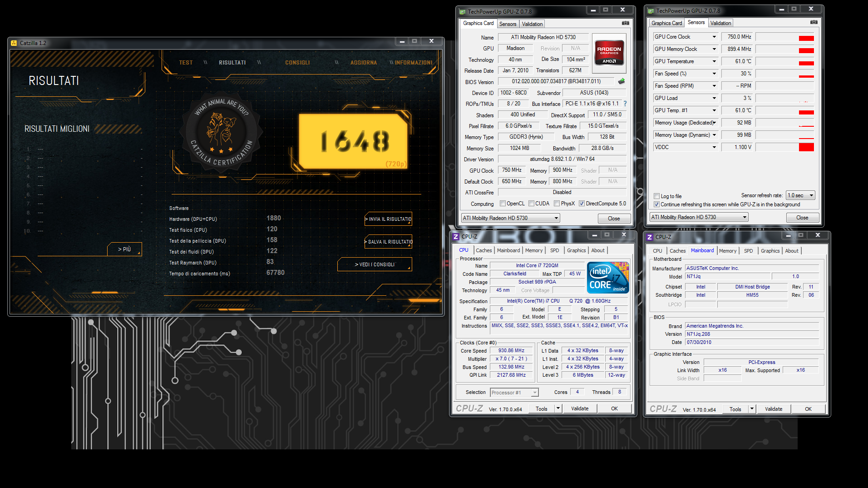868x488 pixels.
Task: Click Close in GPU-Z Sensors window
Action: tap(802, 218)
